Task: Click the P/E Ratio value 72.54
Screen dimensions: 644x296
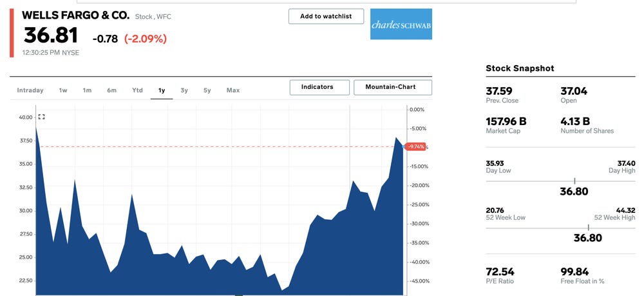Action: [x=500, y=271]
